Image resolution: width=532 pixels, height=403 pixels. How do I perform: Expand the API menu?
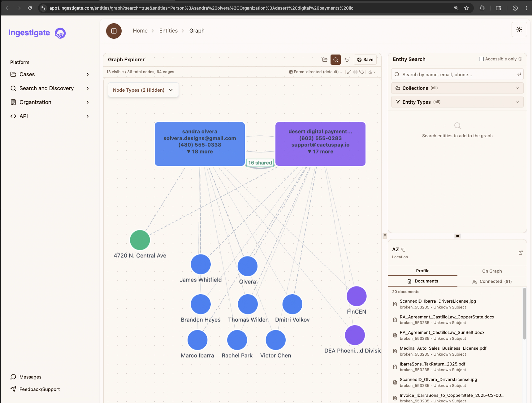[x=50, y=116]
